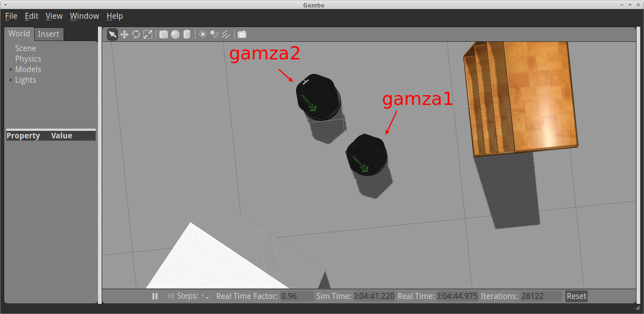This screenshot has height=314, width=644.
Task: Activate the rotate mode tool
Action: click(136, 35)
